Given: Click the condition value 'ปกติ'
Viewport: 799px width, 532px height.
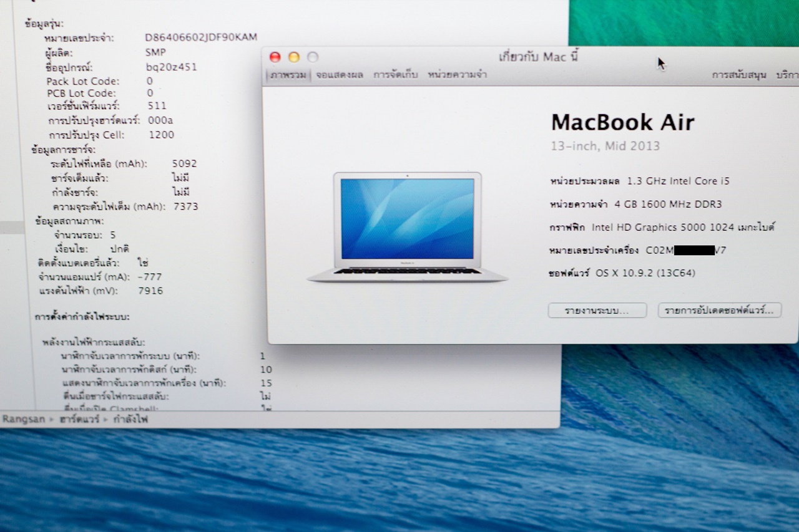Looking at the screenshot, I should coord(119,249).
